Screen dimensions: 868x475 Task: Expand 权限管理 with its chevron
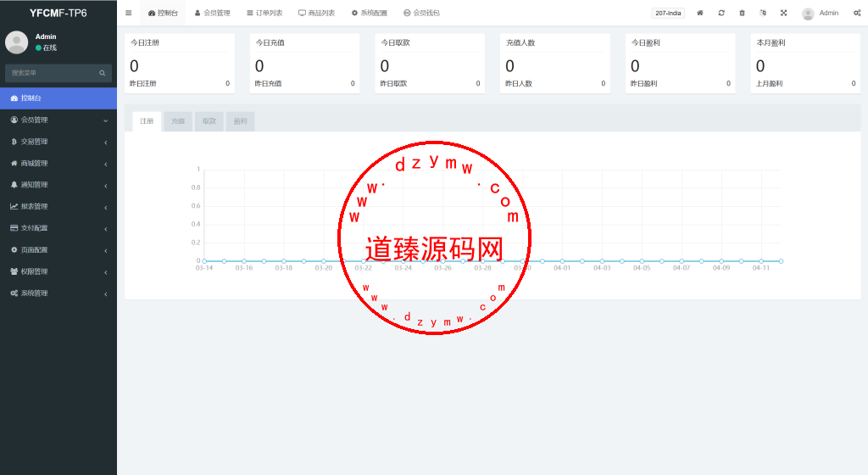[x=106, y=271]
